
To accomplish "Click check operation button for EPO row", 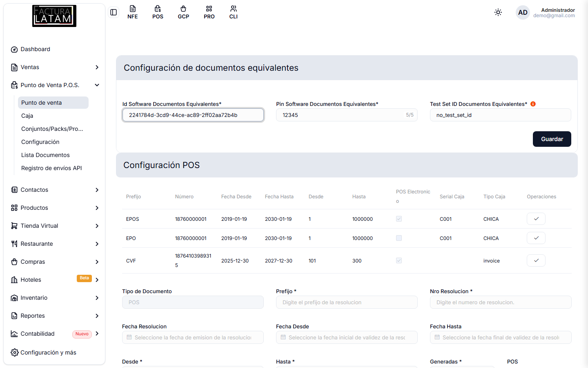I will [536, 238].
